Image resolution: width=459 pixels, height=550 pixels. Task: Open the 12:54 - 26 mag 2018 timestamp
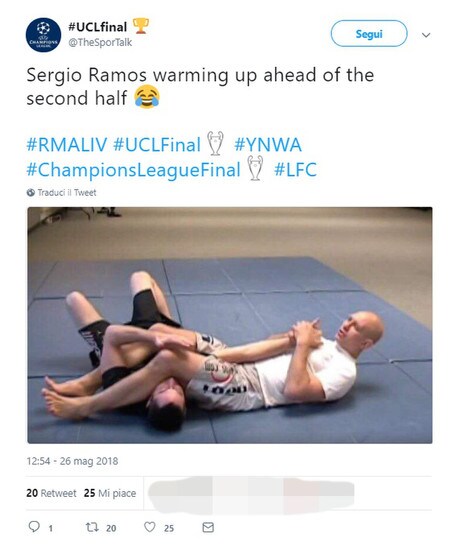tap(72, 461)
